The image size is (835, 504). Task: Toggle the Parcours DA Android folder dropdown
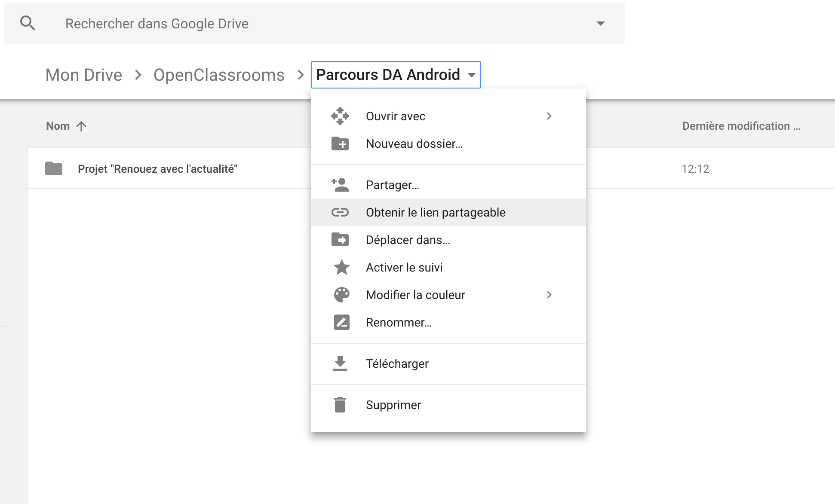(396, 75)
